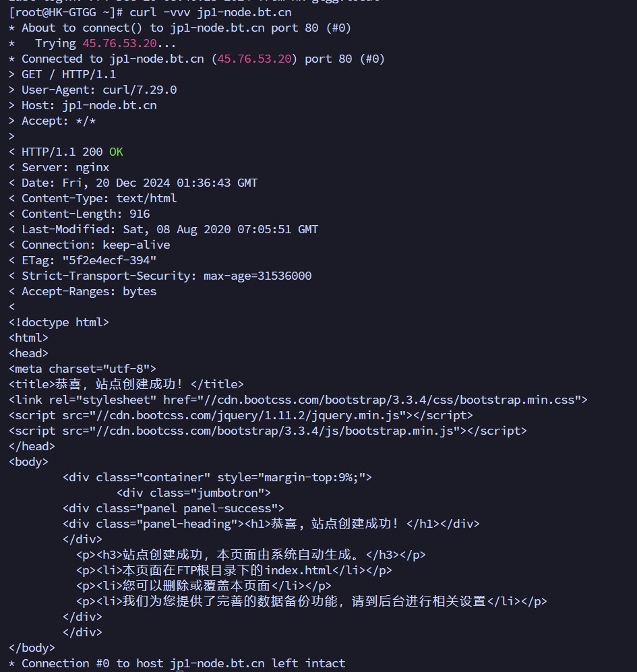Click the panel-heading h1 line
The height and width of the screenshot is (672, 637).
point(271,524)
